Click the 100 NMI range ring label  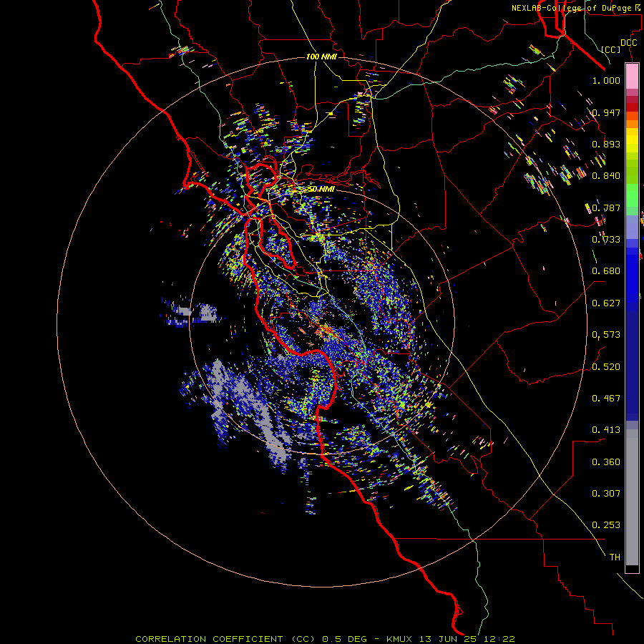click(x=321, y=57)
